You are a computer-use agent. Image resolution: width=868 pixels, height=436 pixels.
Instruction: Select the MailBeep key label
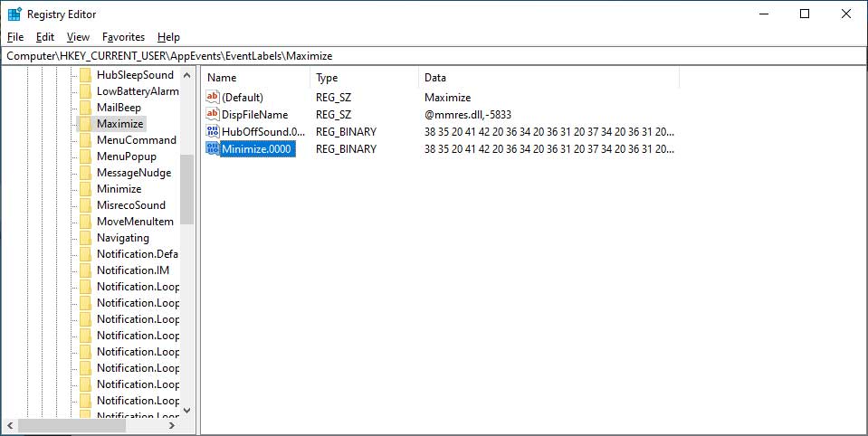pyautogui.click(x=119, y=108)
